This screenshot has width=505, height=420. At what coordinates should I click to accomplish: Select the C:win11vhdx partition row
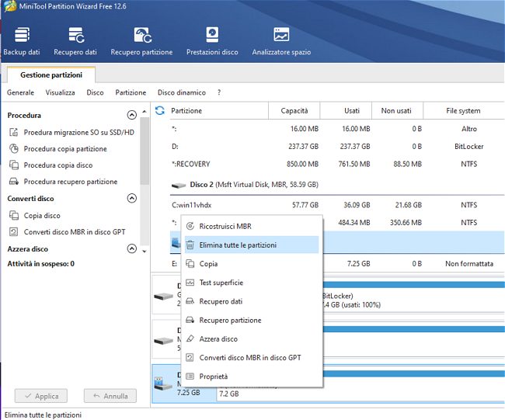[337, 205]
